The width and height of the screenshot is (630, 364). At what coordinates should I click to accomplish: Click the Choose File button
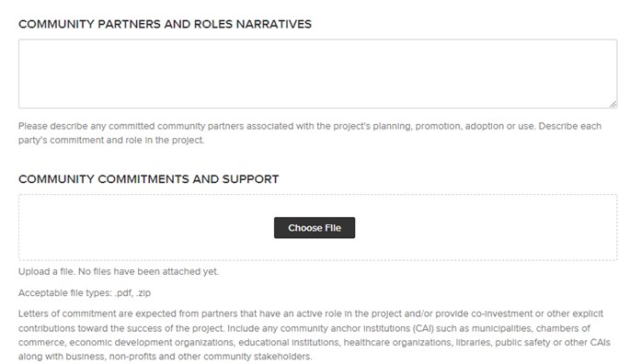point(315,228)
